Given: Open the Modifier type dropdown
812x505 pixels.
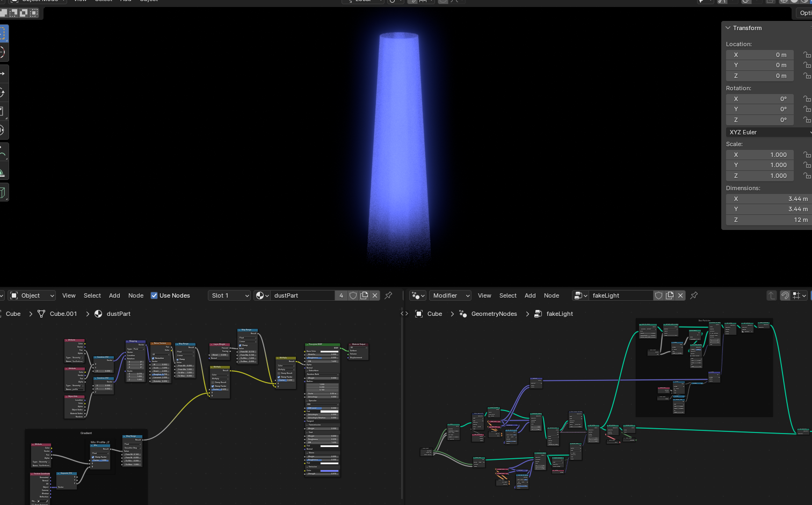Looking at the screenshot, I should [450, 295].
